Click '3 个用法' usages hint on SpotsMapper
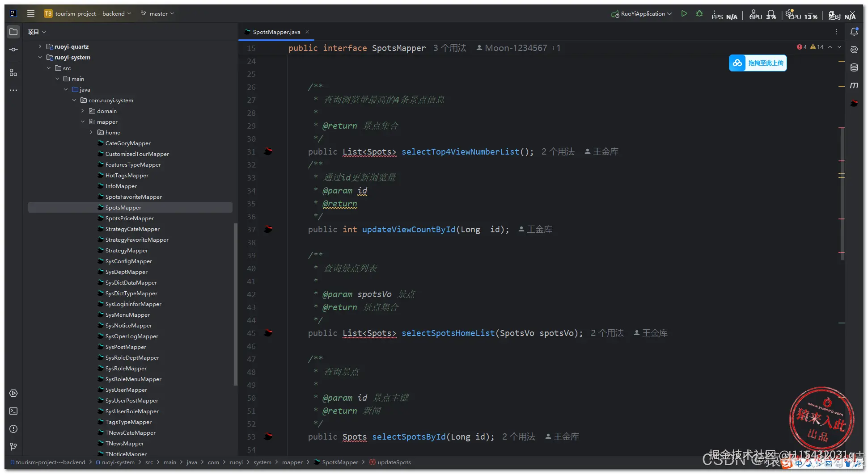Image resolution: width=868 pixels, height=474 pixels. (x=449, y=48)
